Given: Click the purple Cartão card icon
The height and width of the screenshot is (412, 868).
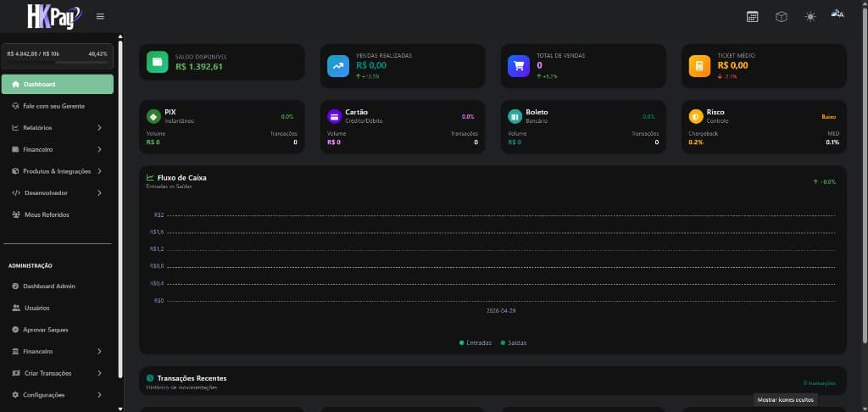Looking at the screenshot, I should coord(334,116).
